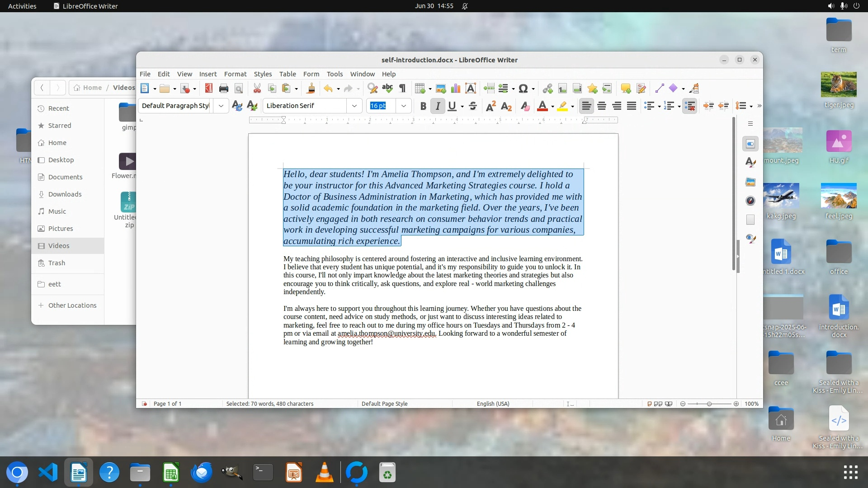Click the Insert Comment icon
868x488 pixels.
click(626, 89)
